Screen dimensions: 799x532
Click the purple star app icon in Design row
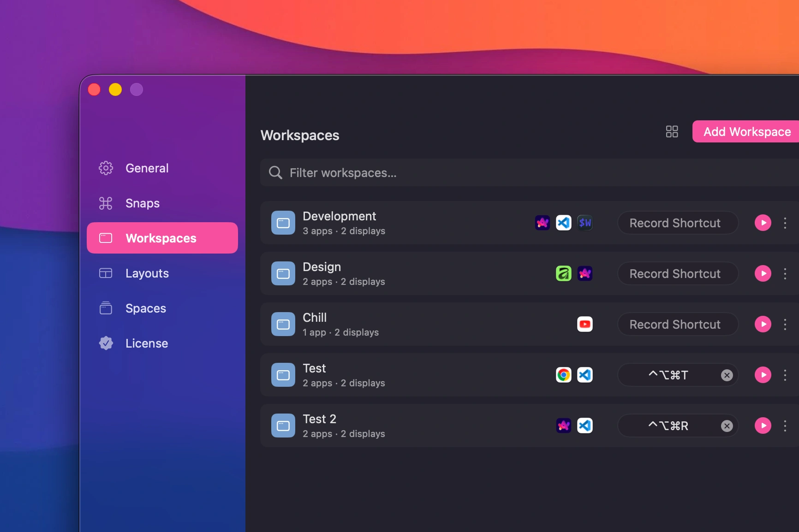[x=585, y=274]
